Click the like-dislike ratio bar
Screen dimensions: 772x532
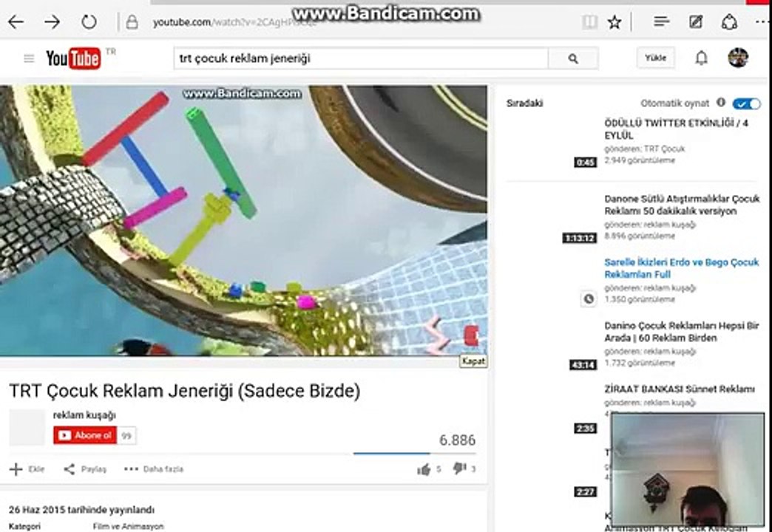click(415, 453)
